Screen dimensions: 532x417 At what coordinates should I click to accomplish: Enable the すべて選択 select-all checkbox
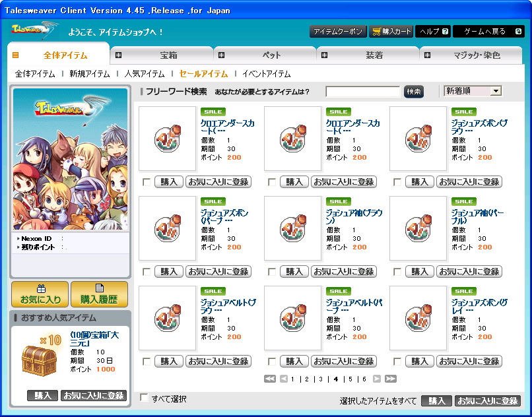pyautogui.click(x=144, y=398)
